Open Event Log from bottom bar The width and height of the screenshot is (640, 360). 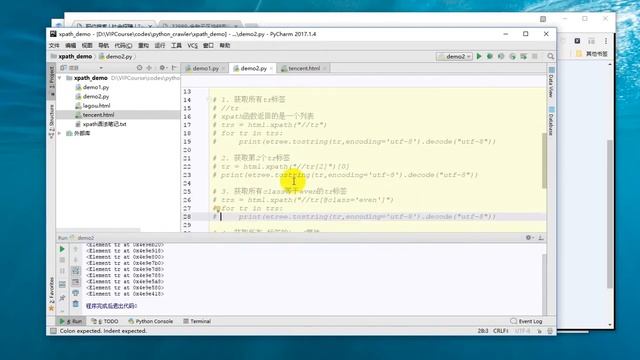pos(526,321)
